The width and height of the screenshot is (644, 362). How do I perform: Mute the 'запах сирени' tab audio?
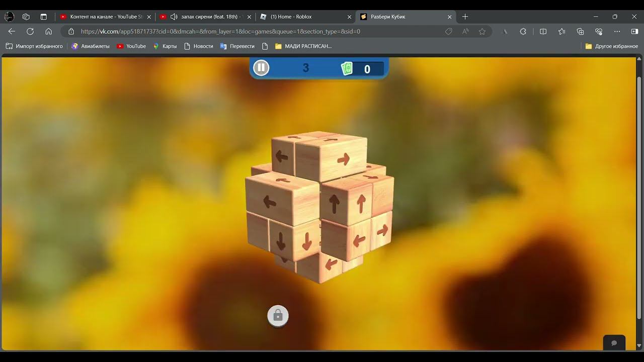(174, 17)
